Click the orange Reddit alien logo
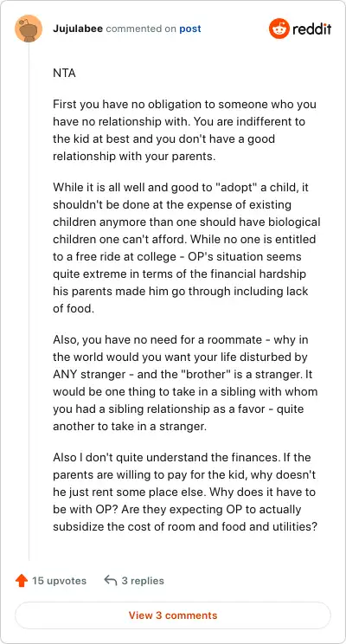Image resolution: width=346 pixels, height=644 pixels. click(279, 29)
